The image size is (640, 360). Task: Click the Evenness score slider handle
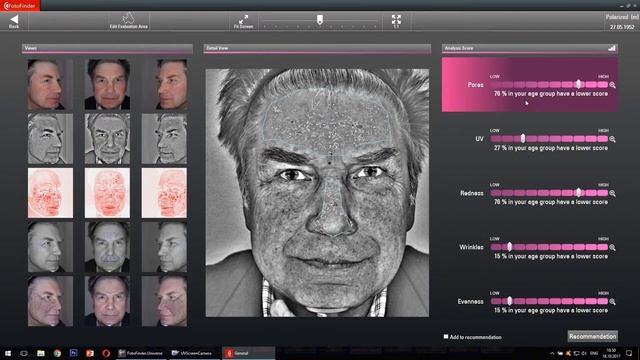point(509,301)
